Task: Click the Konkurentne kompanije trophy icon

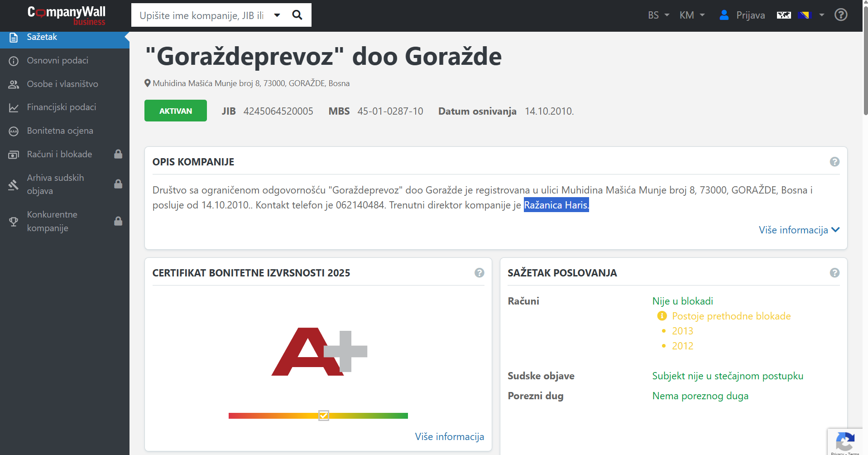Action: click(x=14, y=222)
